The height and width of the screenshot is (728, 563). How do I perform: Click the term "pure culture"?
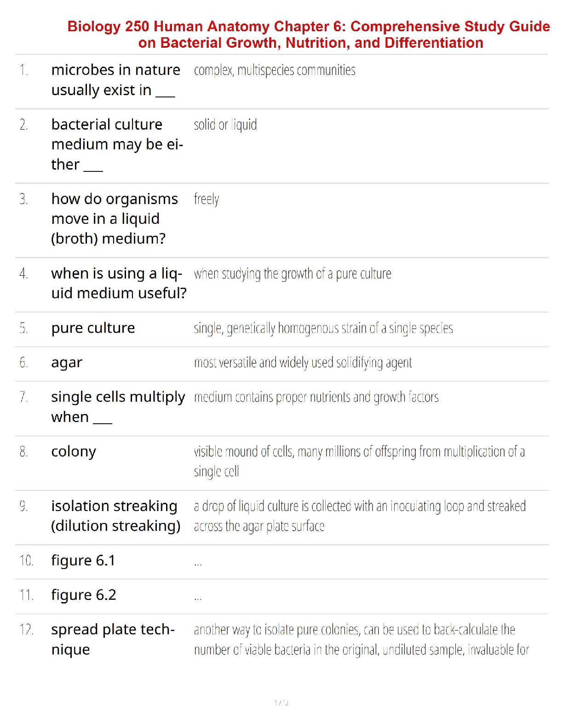(x=93, y=328)
